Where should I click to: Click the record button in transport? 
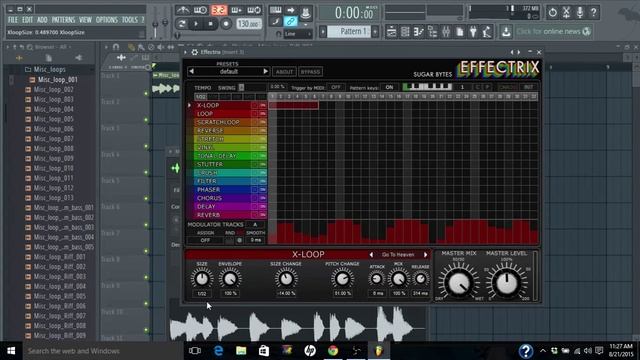click(x=226, y=24)
